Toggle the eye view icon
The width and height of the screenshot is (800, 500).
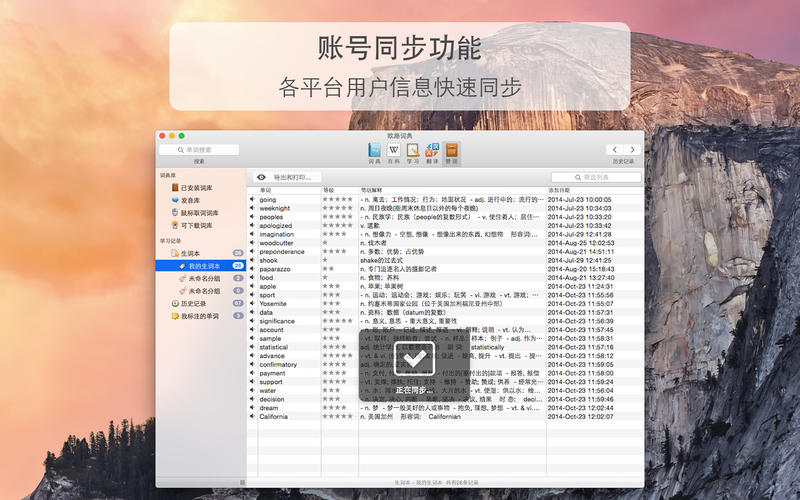261,177
